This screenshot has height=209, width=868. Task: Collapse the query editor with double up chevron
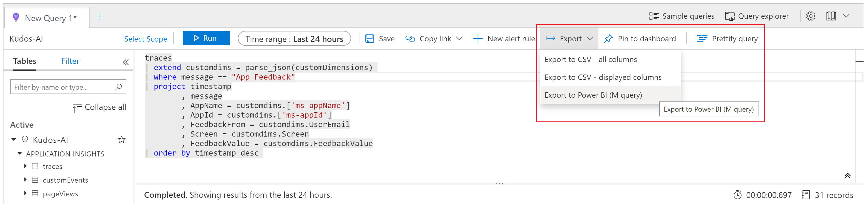pyautogui.click(x=847, y=176)
